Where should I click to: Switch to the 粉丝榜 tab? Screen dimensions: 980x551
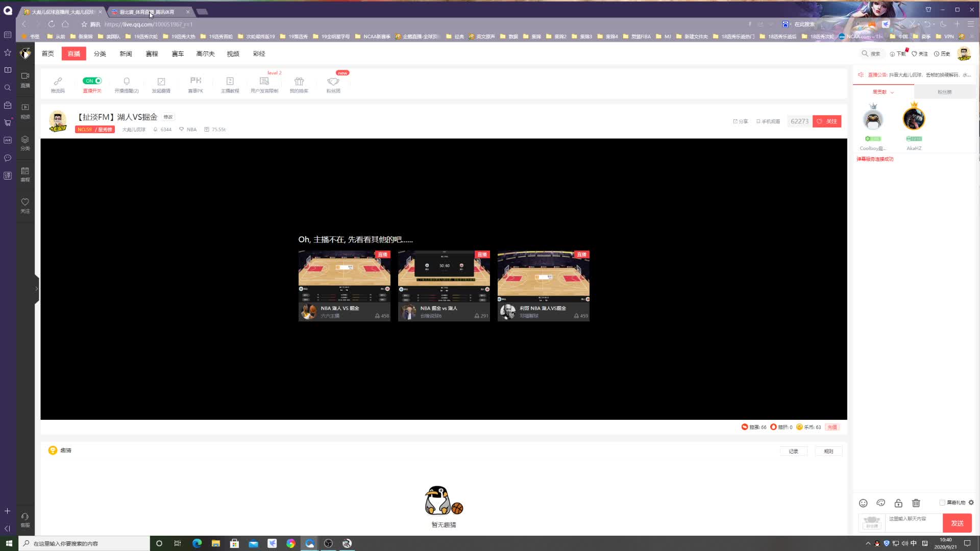click(x=944, y=92)
